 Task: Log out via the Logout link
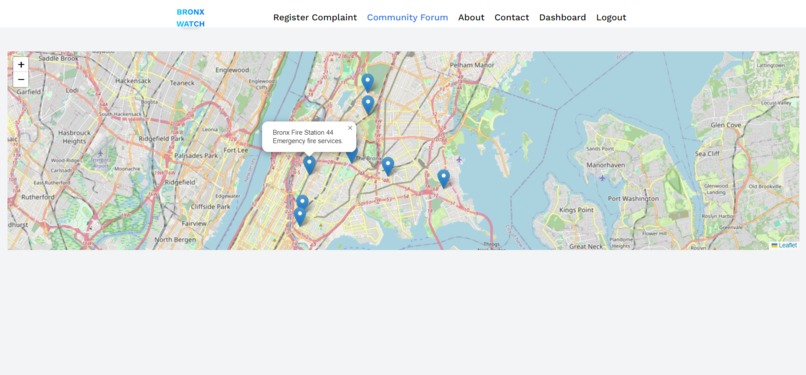tap(611, 17)
